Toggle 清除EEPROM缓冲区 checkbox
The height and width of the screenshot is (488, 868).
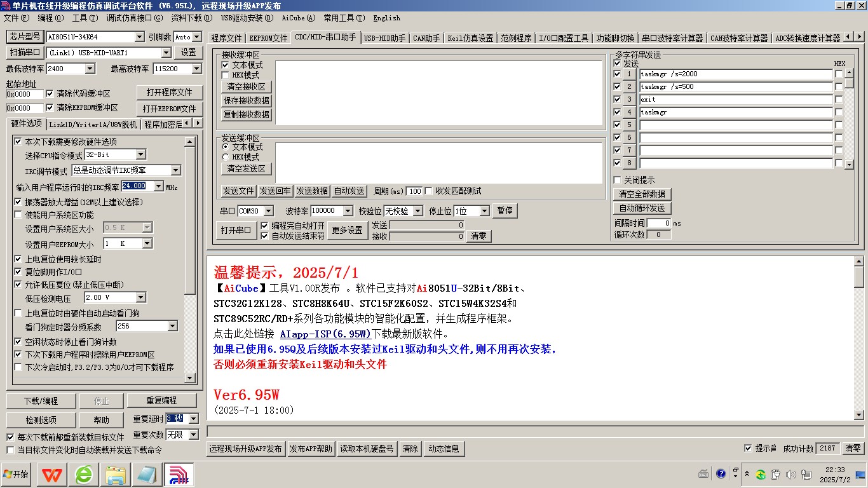[x=50, y=107]
